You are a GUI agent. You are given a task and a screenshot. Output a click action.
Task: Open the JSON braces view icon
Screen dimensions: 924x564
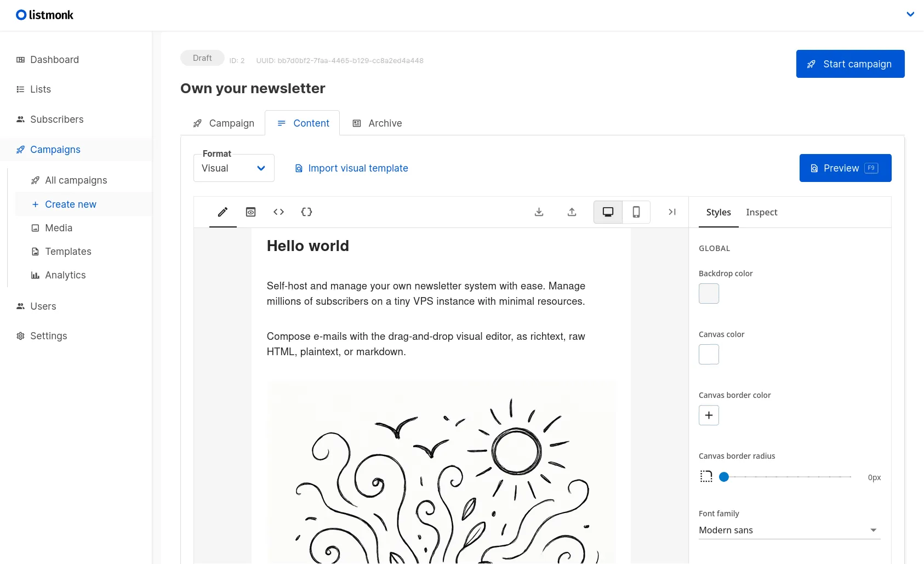306,212
